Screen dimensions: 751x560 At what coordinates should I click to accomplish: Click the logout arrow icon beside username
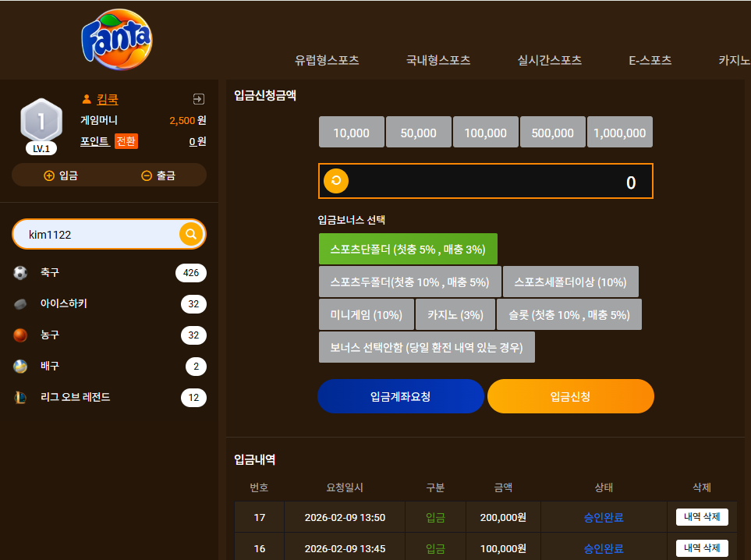tap(198, 99)
